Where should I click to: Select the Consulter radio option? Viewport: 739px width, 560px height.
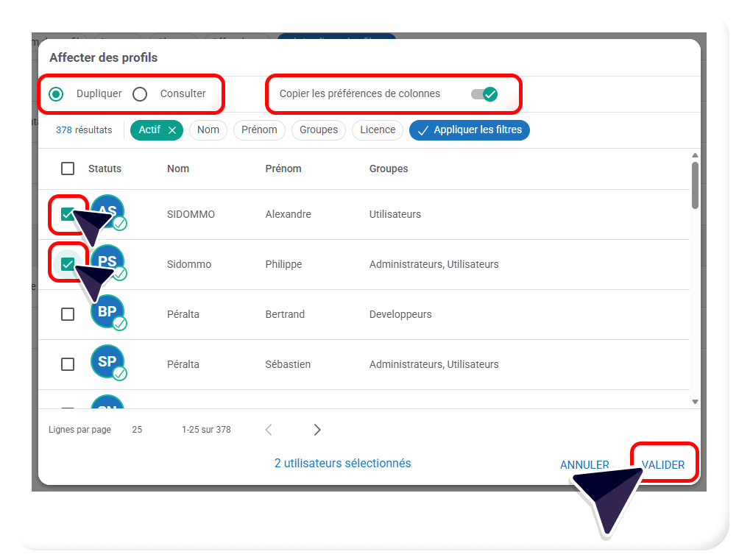tap(140, 94)
